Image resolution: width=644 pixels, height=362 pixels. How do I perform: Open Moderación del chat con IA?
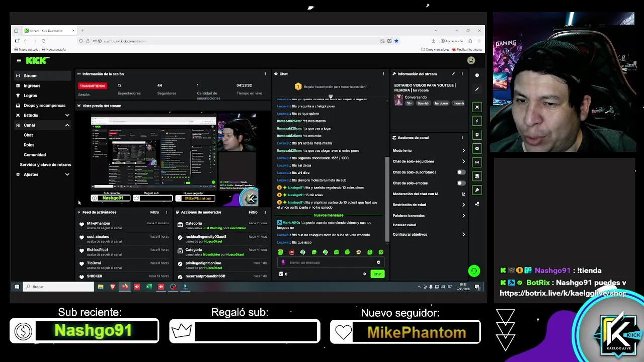point(429,194)
